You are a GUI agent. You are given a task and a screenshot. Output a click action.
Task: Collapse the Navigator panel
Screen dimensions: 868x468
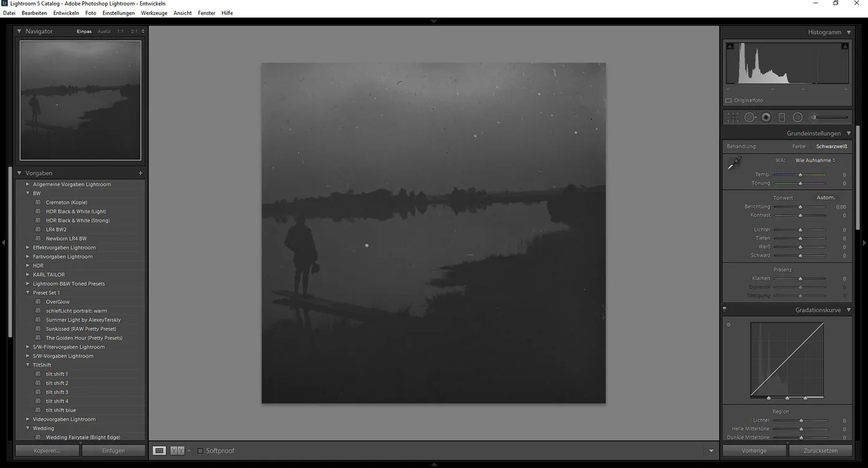(19, 31)
